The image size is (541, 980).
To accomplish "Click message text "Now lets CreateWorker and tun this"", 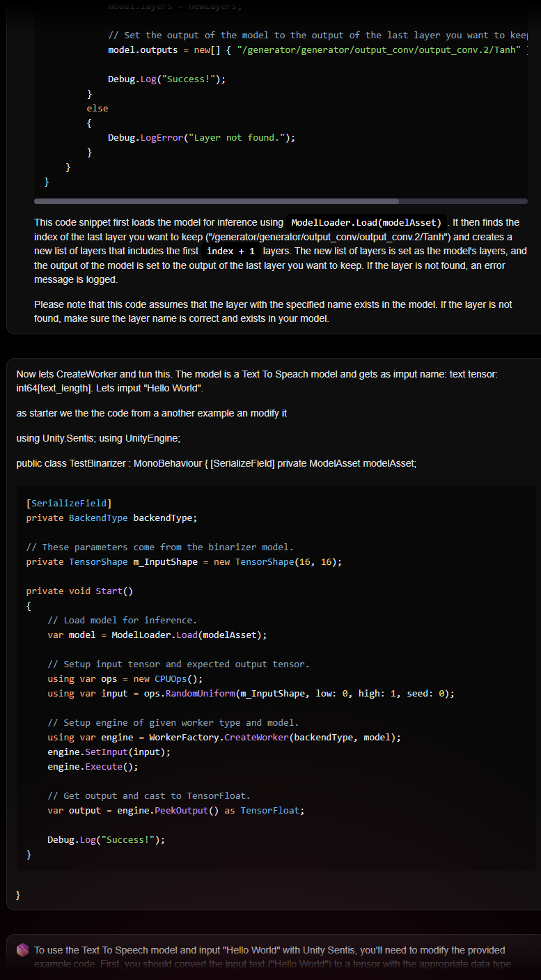I will pyautogui.click(x=257, y=381).
